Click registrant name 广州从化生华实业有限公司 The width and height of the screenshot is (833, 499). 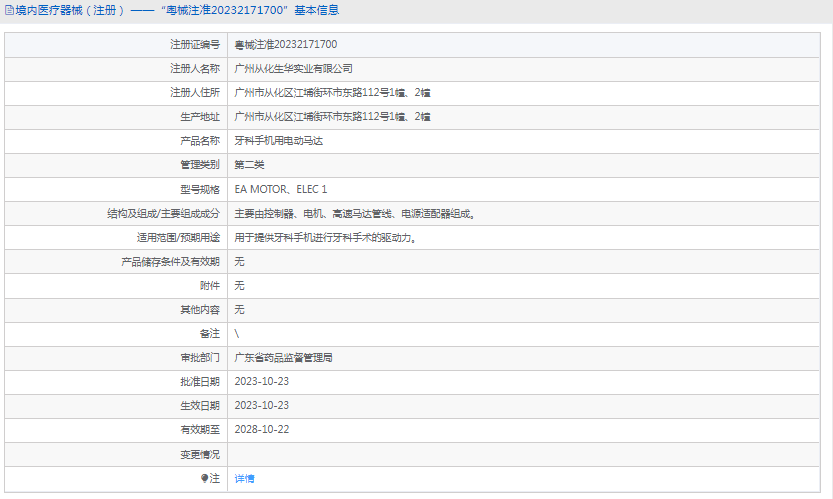pos(293,69)
